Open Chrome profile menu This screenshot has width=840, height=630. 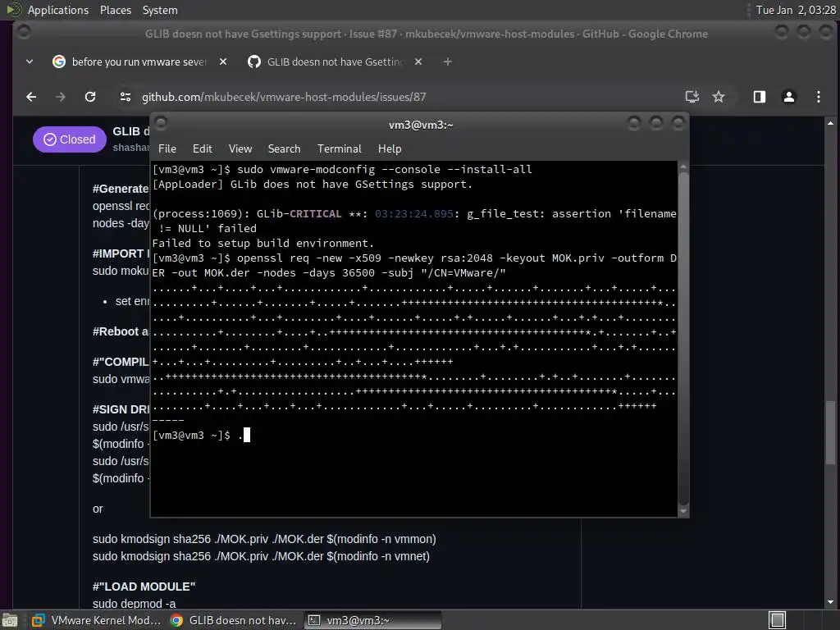pyautogui.click(x=788, y=97)
